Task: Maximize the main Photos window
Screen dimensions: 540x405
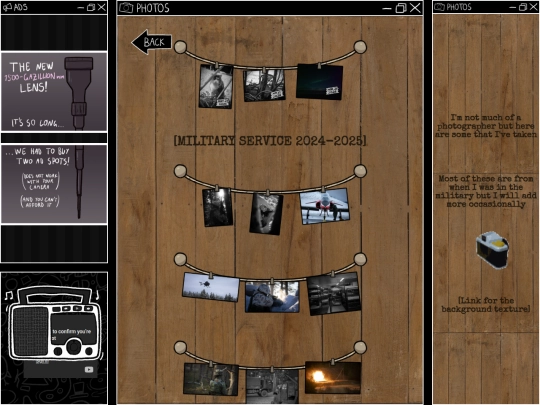Action: tap(401, 8)
